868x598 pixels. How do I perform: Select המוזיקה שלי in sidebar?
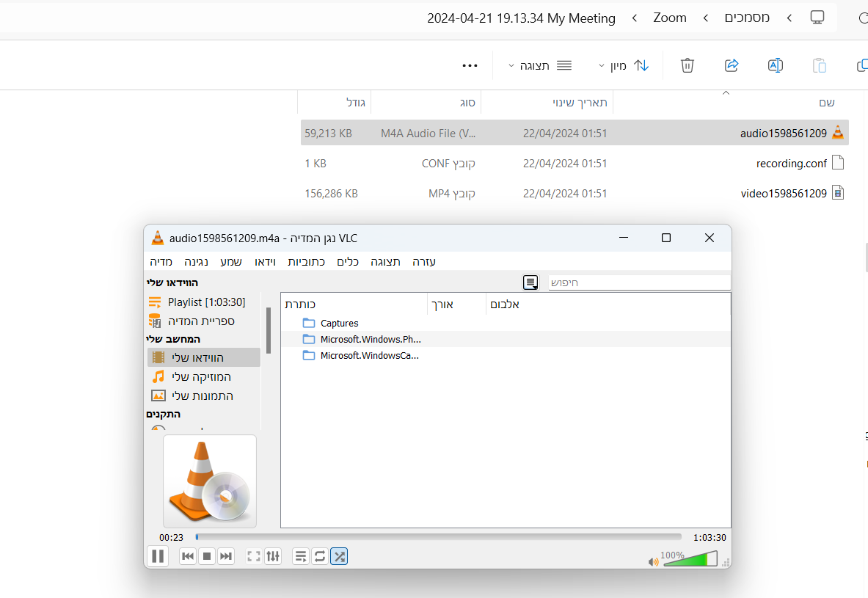coord(204,377)
